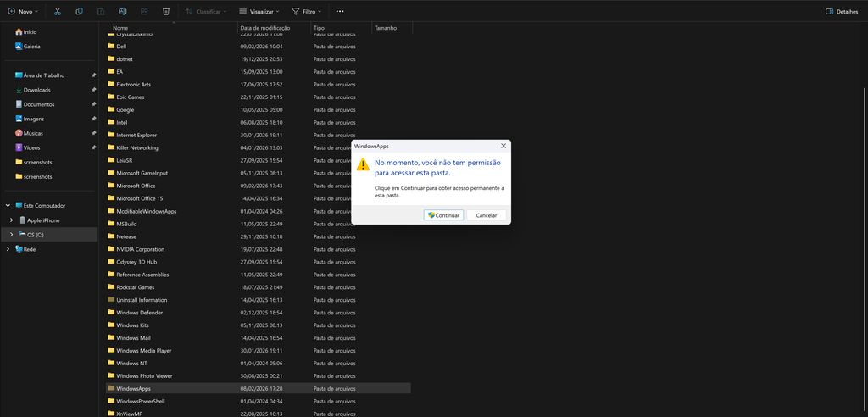Open the See more ellipsis menu

[x=340, y=11]
